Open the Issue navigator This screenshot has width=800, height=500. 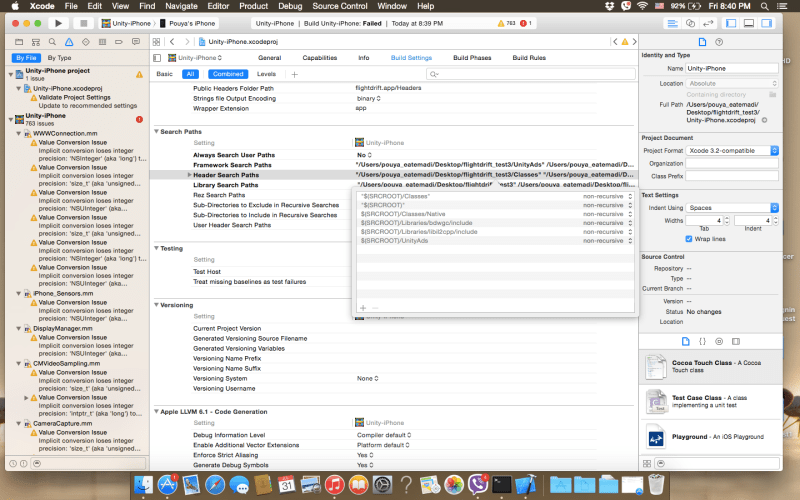click(69, 42)
